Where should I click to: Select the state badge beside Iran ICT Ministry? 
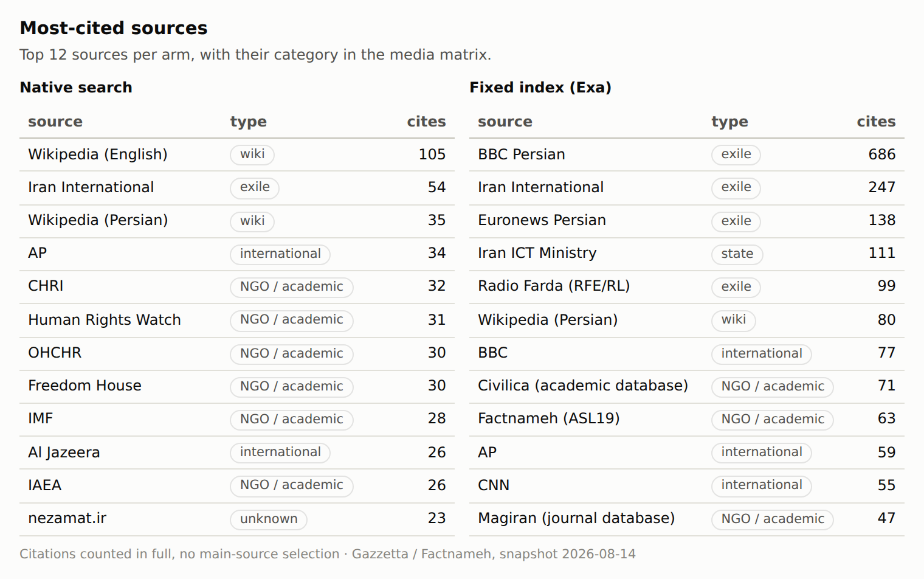[737, 254]
